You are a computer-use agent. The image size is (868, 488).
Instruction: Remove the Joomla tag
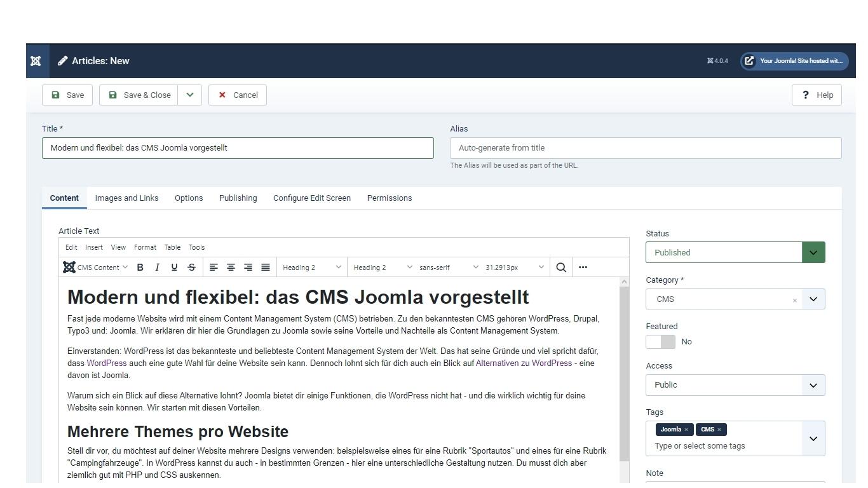pyautogui.click(x=686, y=430)
